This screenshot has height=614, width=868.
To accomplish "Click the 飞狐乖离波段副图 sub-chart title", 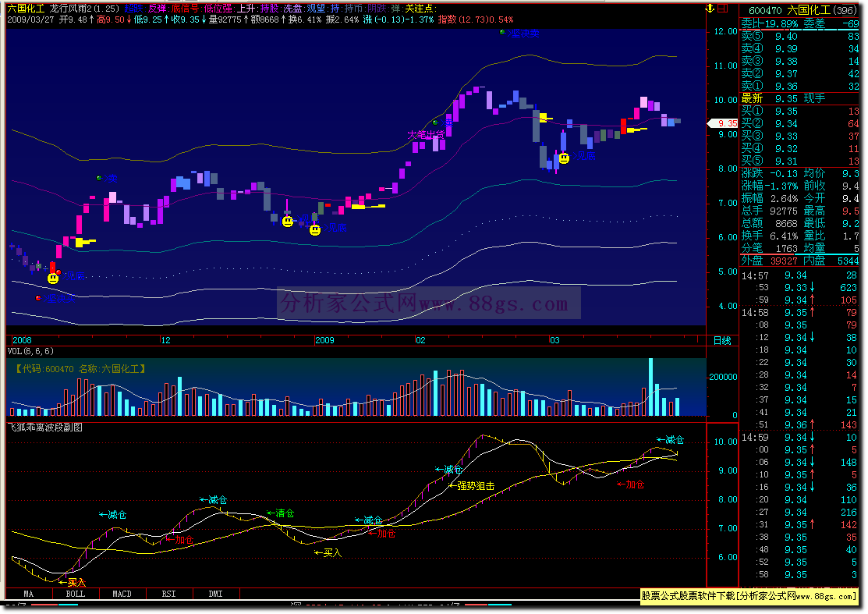I will pos(44,428).
